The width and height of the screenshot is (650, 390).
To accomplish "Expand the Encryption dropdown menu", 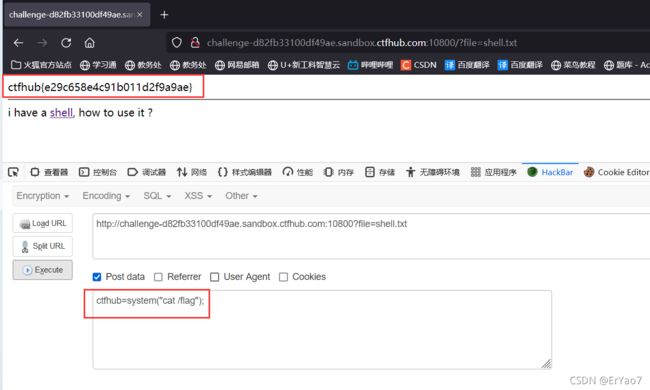I will coord(43,196).
